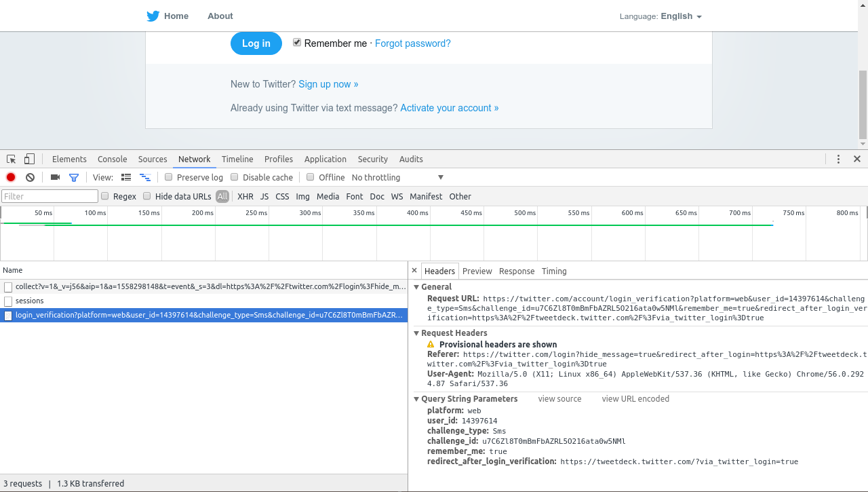Open the Forgot password link

click(413, 43)
